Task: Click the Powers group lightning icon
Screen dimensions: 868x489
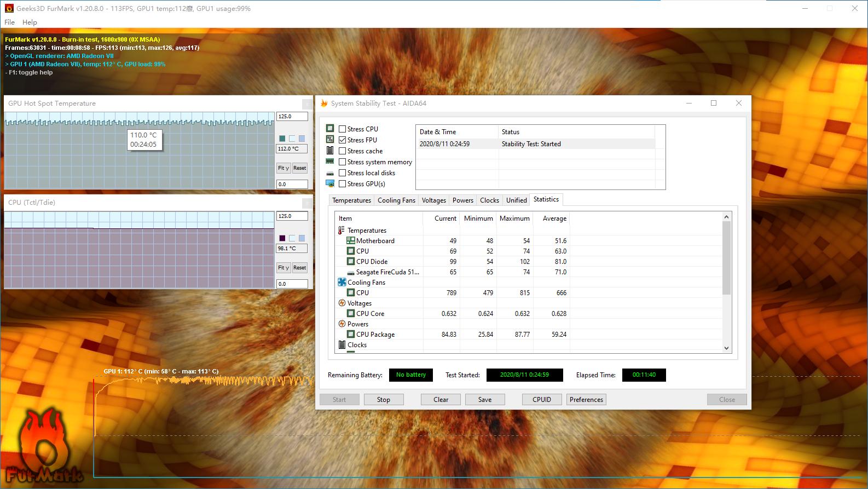Action: [342, 324]
